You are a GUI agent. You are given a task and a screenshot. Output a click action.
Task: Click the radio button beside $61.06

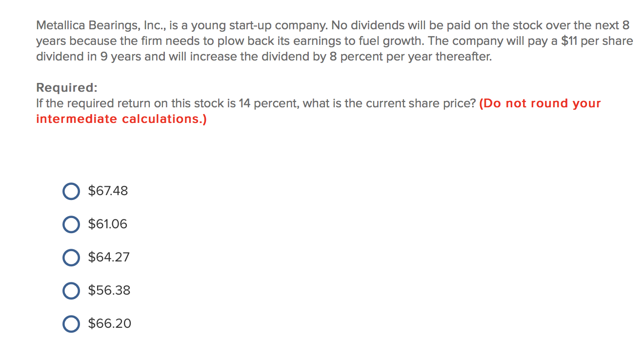[71, 224]
